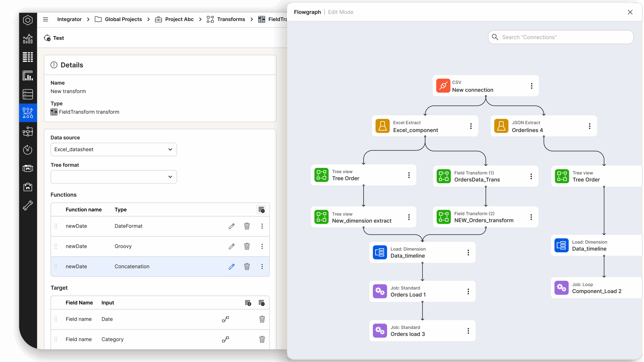Open the settings wrench icon in the sidebar

(x=28, y=205)
